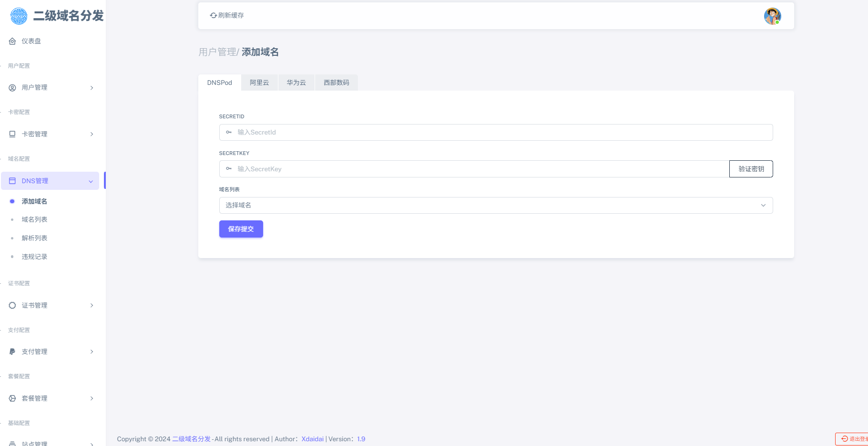Click the refresh cache icon
This screenshot has height=446, width=868.
pyautogui.click(x=214, y=16)
